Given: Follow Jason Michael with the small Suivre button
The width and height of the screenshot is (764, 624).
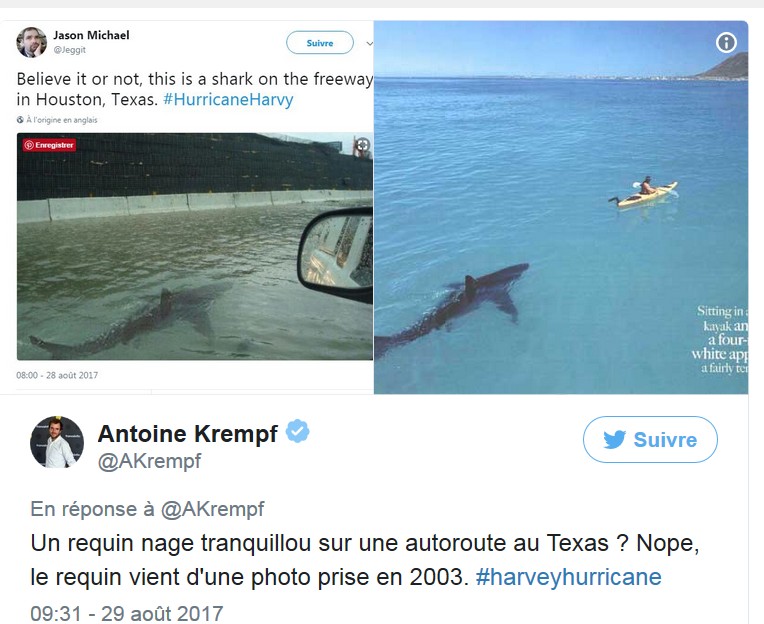Looking at the screenshot, I should 319,43.
